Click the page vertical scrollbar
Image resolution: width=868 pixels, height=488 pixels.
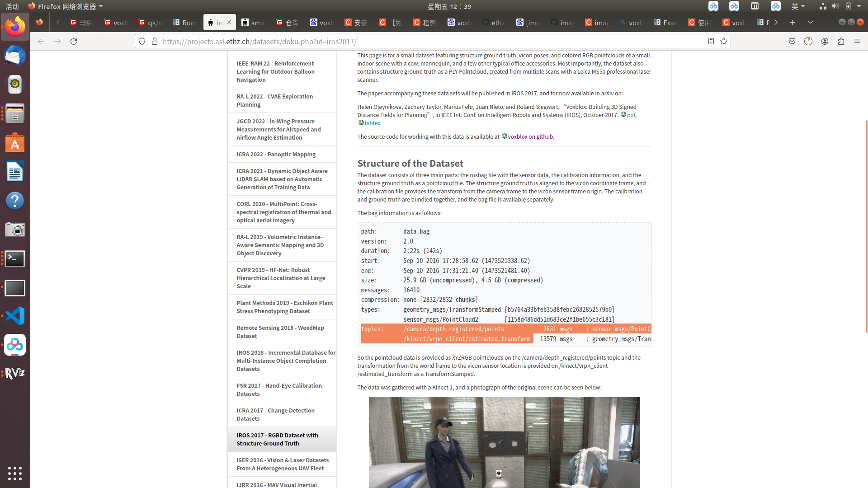[866, 226]
